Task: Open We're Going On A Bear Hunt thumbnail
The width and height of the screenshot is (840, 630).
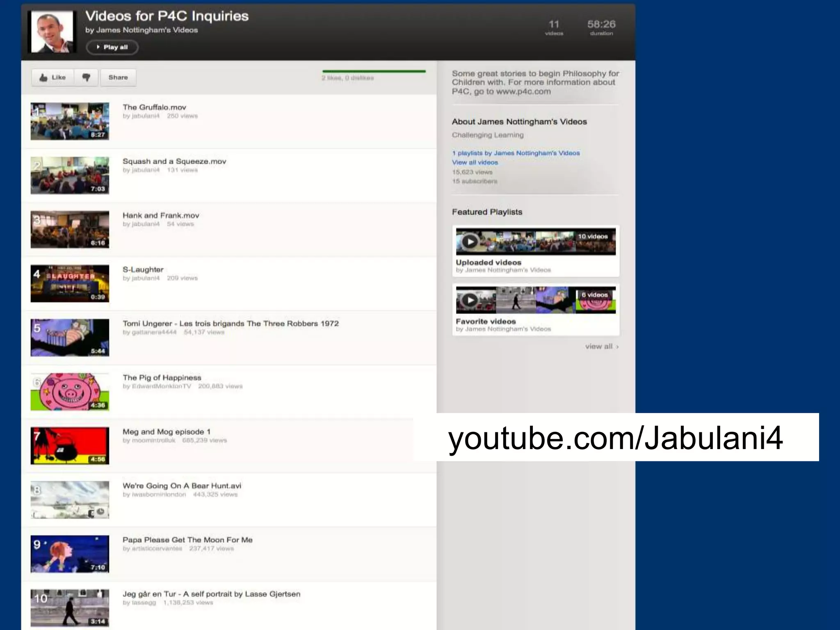Action: 70,500
